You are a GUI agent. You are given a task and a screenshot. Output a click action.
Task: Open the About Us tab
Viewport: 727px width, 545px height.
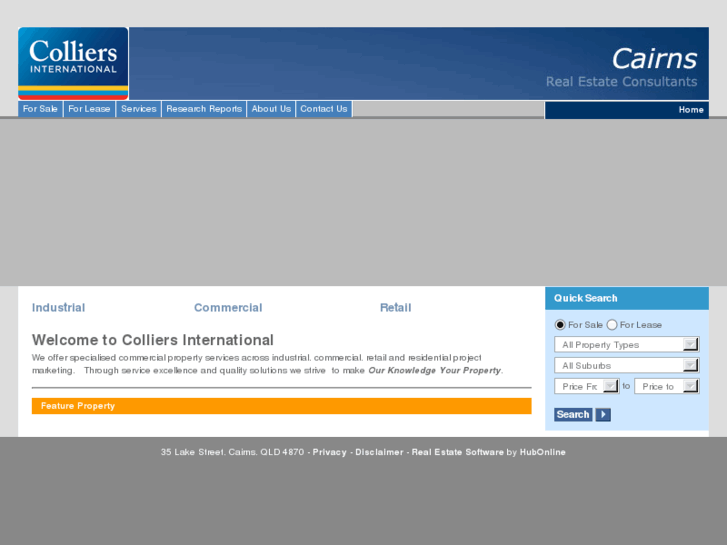271,109
